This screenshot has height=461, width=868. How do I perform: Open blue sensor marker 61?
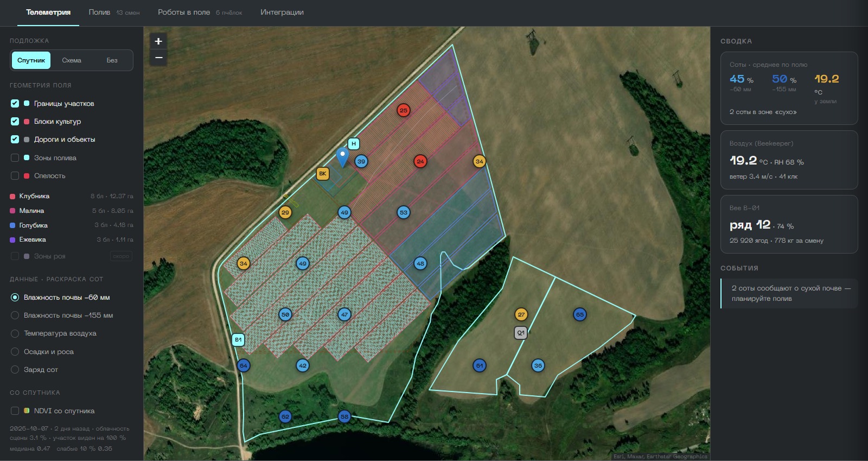480,365
